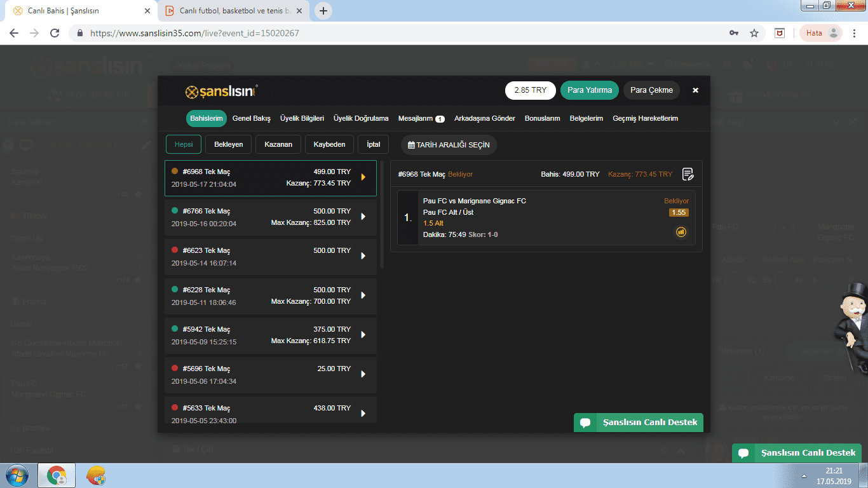Filter bets by Bekleyen
The height and width of the screenshot is (488, 868).
[x=229, y=144]
